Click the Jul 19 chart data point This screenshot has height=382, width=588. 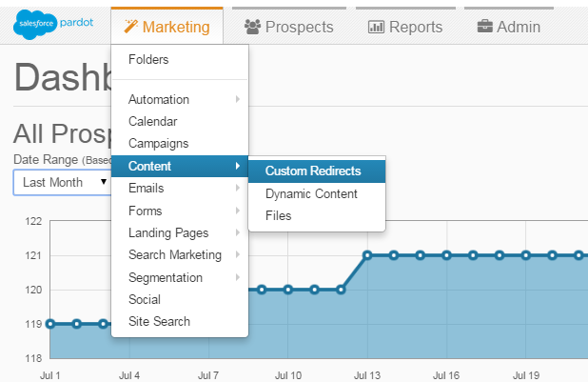pos(526,255)
